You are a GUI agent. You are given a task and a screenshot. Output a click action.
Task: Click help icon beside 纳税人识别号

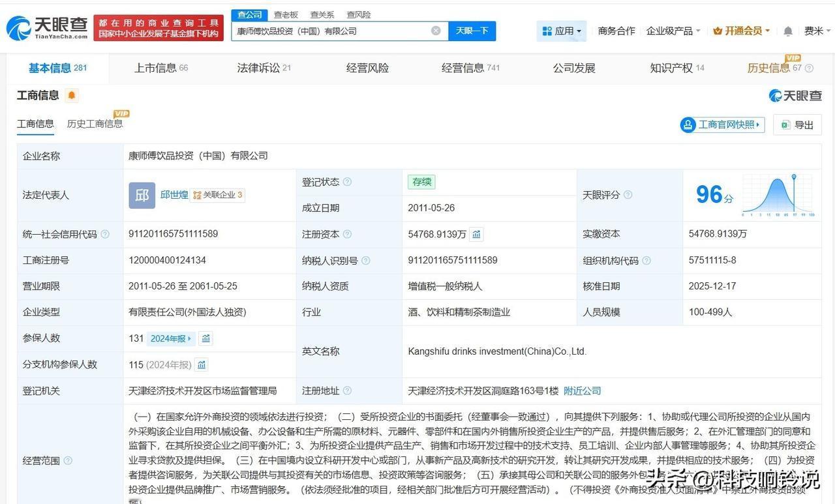(x=365, y=260)
